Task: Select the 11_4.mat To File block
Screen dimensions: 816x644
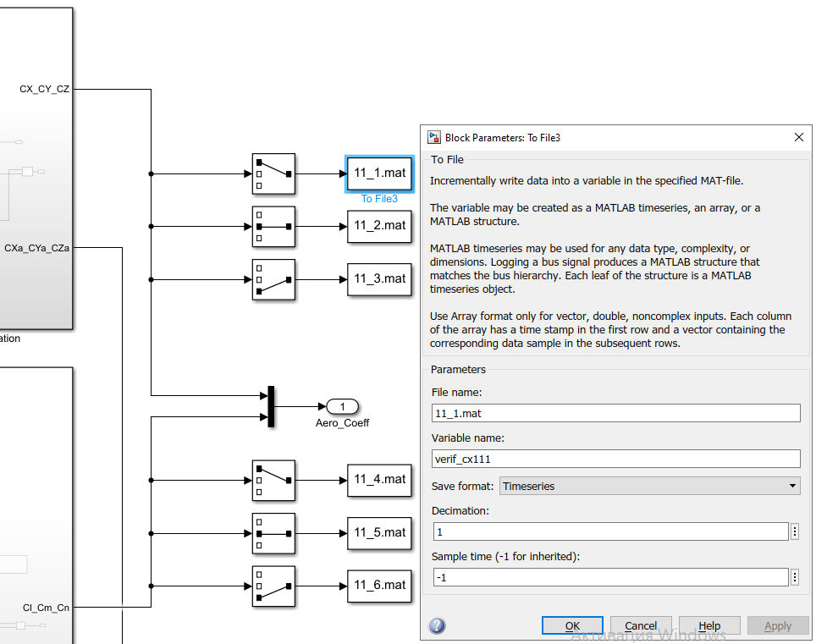Action: point(379,480)
